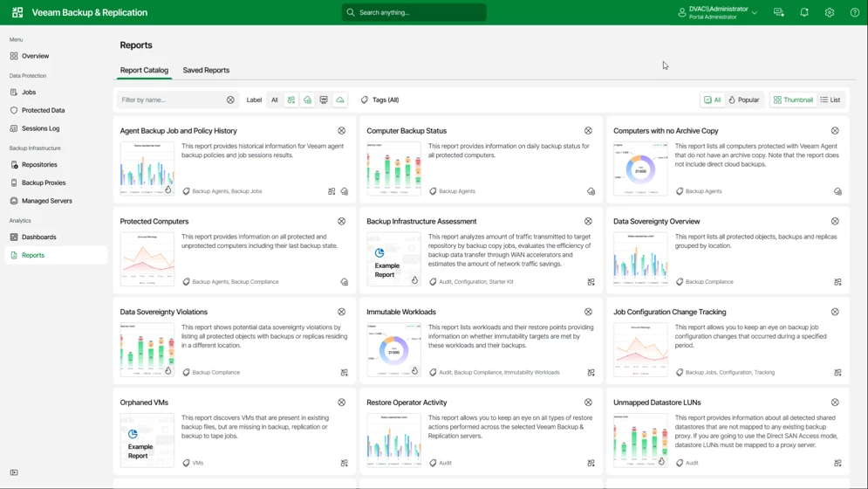The image size is (868, 489).
Task: Open the Orphaned VMs example report thumbnail
Action: [147, 440]
